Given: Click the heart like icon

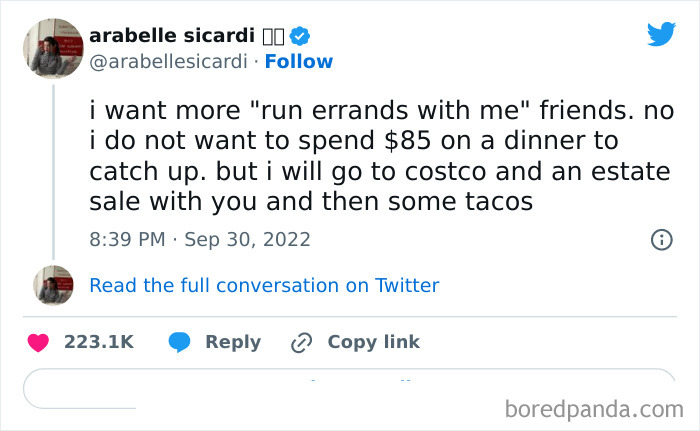Looking at the screenshot, I should (x=38, y=342).
